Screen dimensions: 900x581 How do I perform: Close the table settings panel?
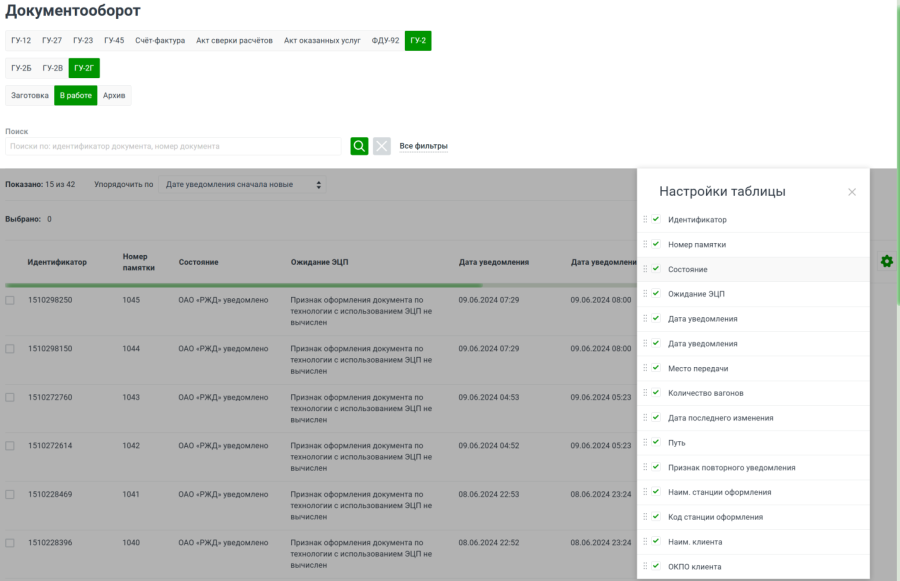[852, 192]
